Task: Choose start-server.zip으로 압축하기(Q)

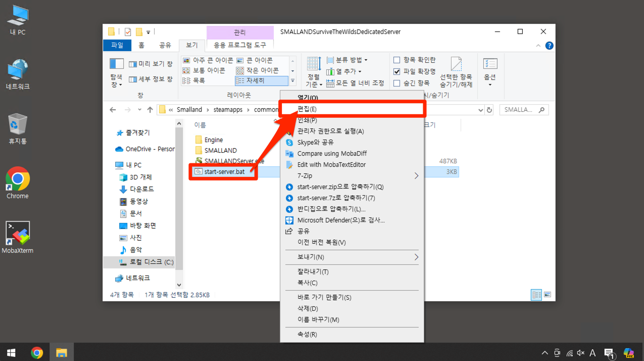Action: (352, 187)
